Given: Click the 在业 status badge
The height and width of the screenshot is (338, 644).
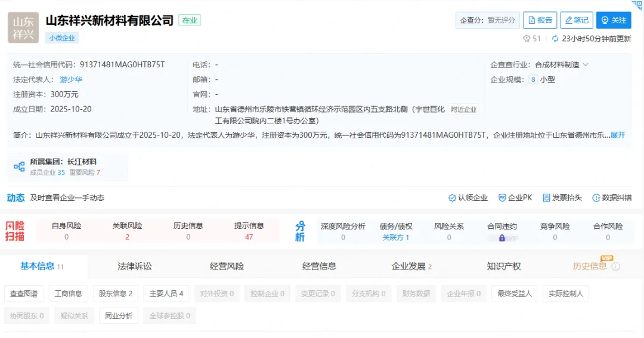Looking at the screenshot, I should point(190,20).
